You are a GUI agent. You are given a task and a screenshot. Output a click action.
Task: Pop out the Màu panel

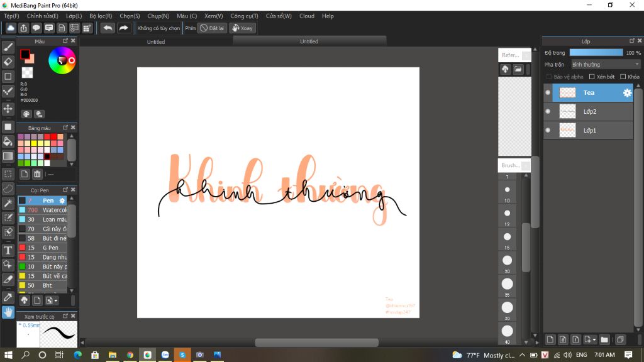tap(65, 41)
